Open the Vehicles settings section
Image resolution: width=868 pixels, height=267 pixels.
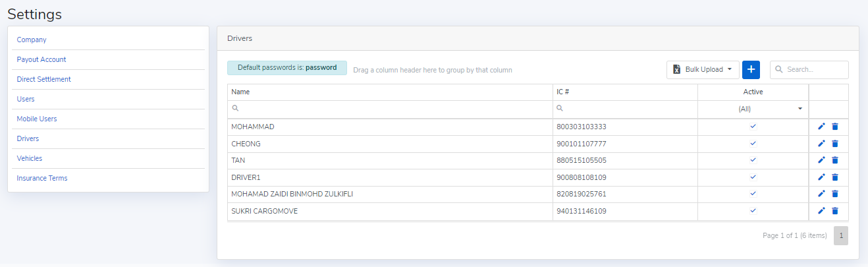(x=30, y=158)
